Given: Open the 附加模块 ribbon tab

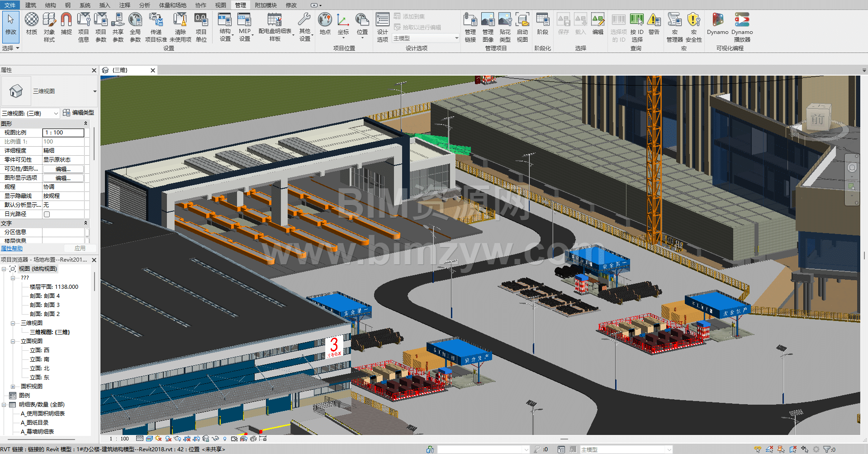Looking at the screenshot, I should pyautogui.click(x=266, y=5).
